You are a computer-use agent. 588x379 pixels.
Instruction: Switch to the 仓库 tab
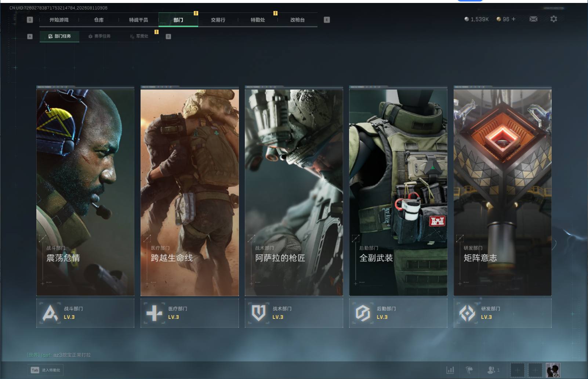click(x=99, y=20)
